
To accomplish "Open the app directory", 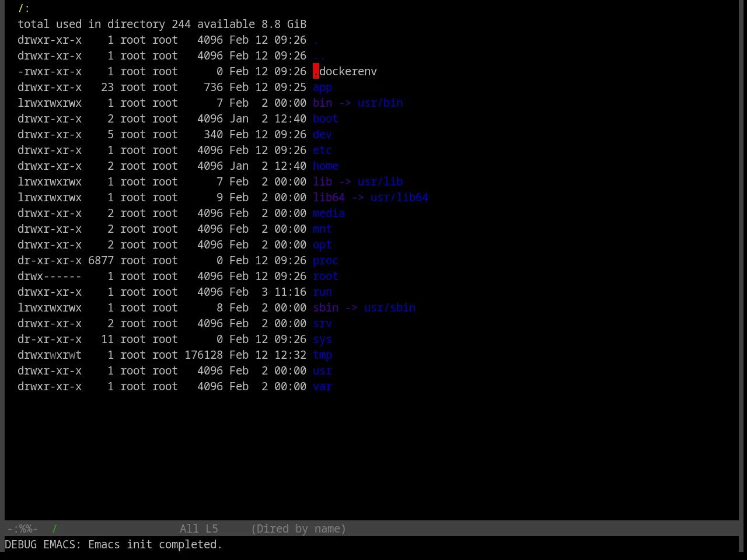I will 322,87.
